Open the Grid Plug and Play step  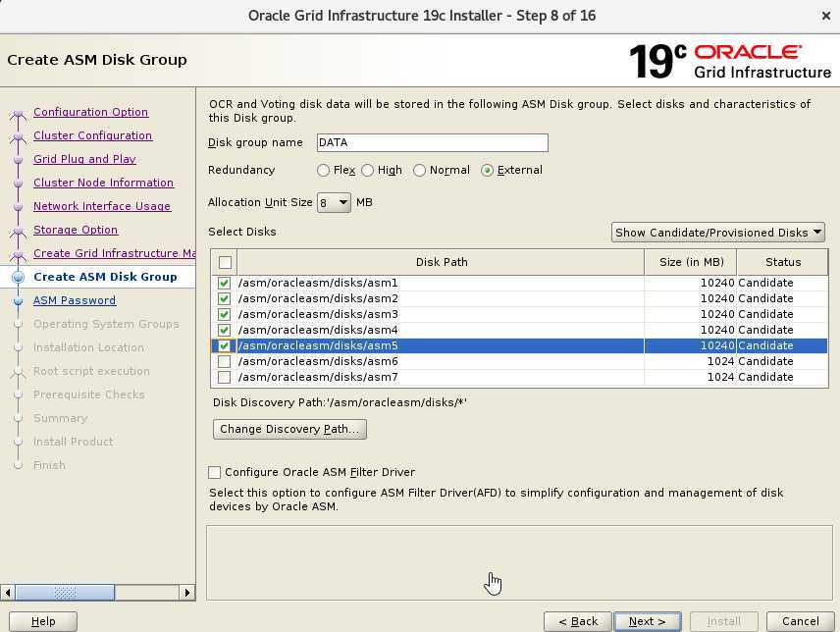pyautogui.click(x=84, y=159)
